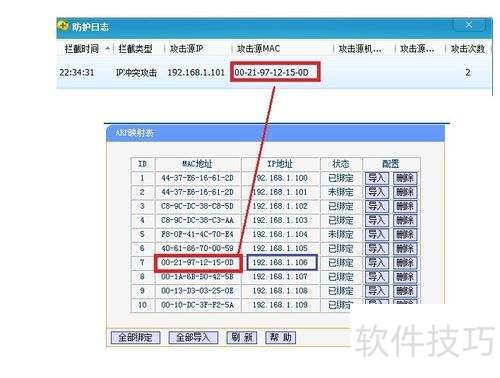Click the 攻击源MAC column header

coord(258,49)
